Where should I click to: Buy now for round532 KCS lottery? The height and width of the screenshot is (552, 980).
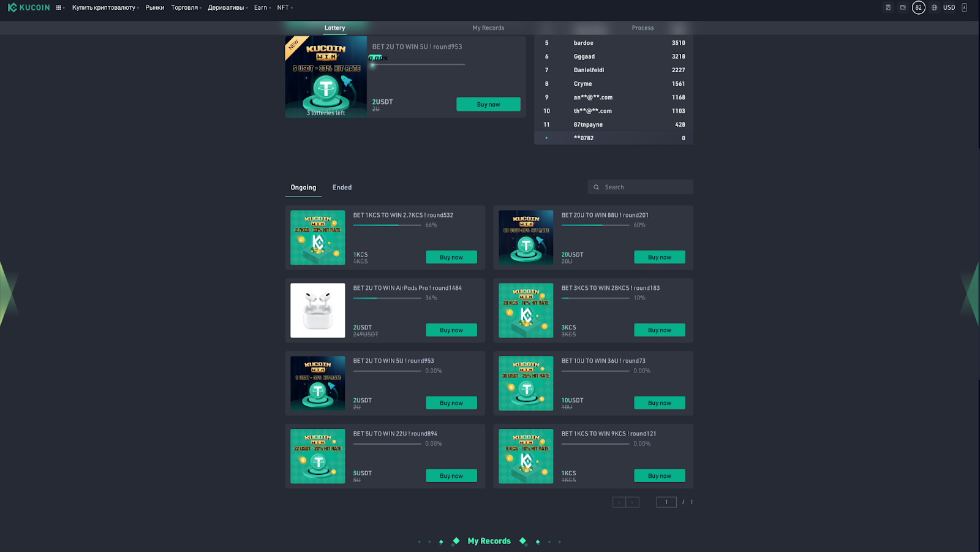coord(451,257)
